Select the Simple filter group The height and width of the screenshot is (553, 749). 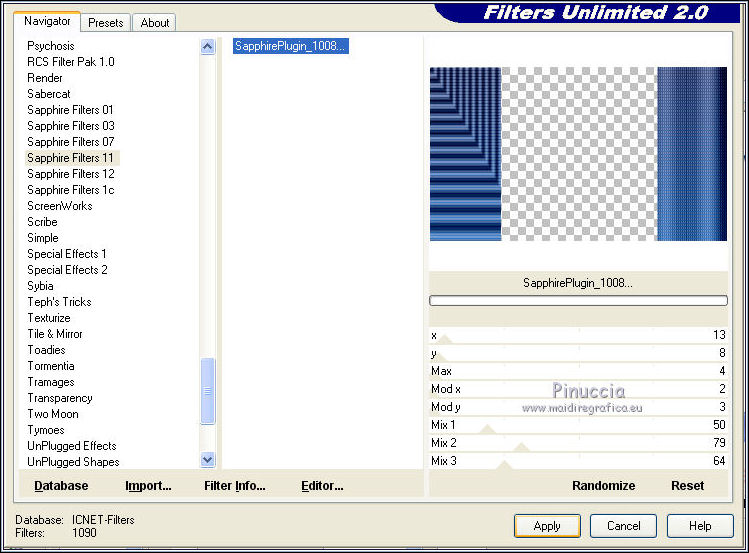pyautogui.click(x=43, y=238)
